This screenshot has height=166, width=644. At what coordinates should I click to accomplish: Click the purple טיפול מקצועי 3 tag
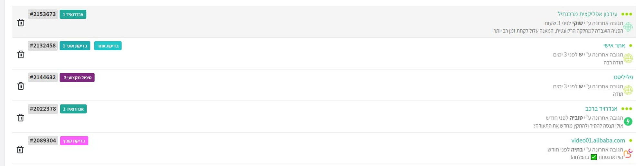pos(77,78)
